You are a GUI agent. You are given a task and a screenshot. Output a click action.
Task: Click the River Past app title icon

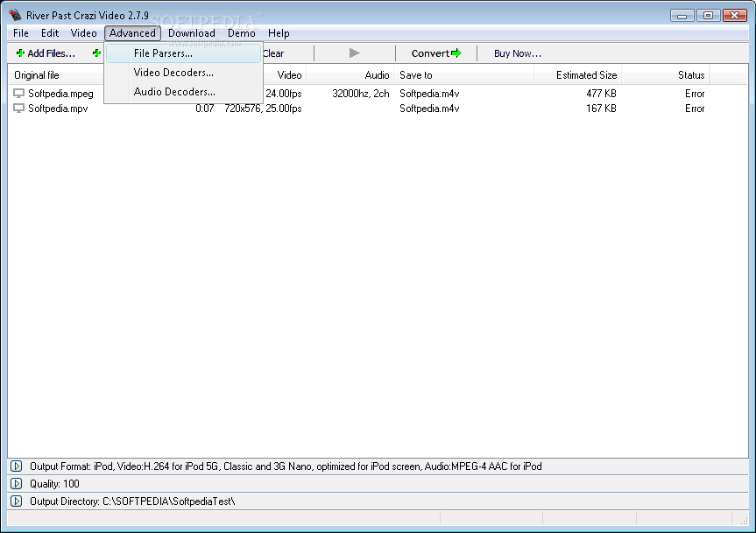[x=16, y=15]
